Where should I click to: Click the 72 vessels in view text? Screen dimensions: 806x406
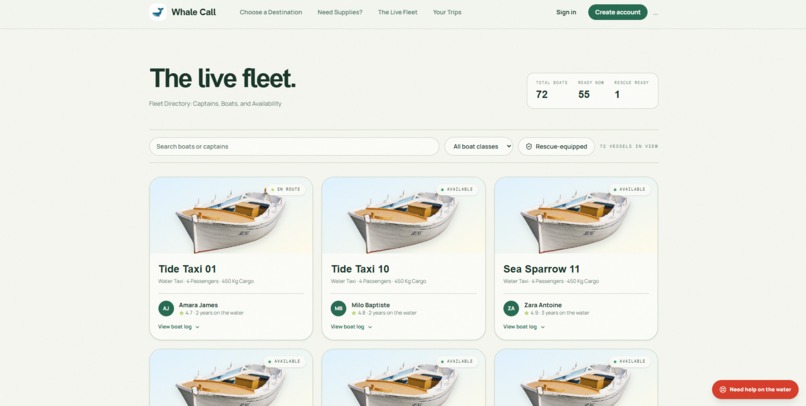tap(629, 146)
